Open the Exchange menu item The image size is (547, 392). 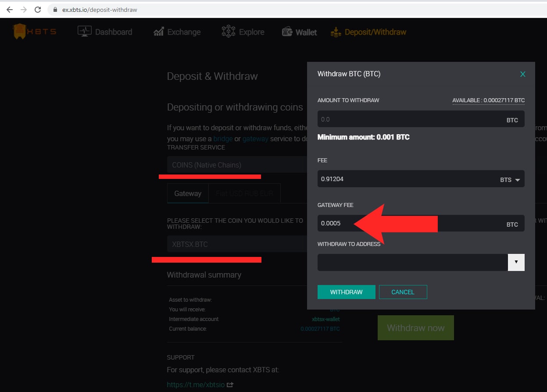[x=177, y=32]
